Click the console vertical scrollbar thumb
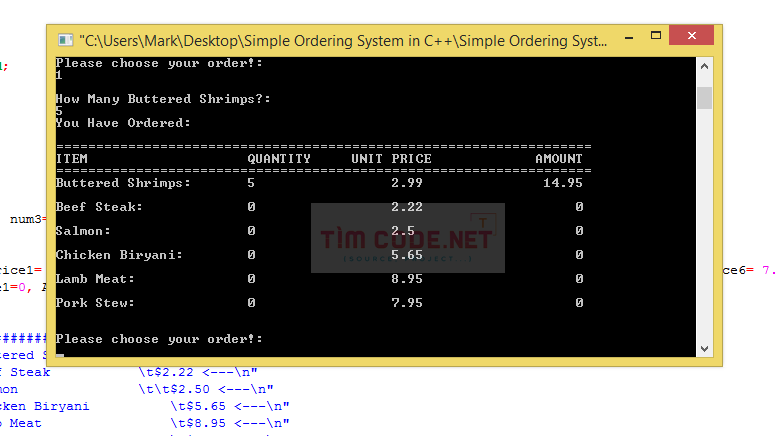Viewport: 776px width, 436px height. pos(704,97)
